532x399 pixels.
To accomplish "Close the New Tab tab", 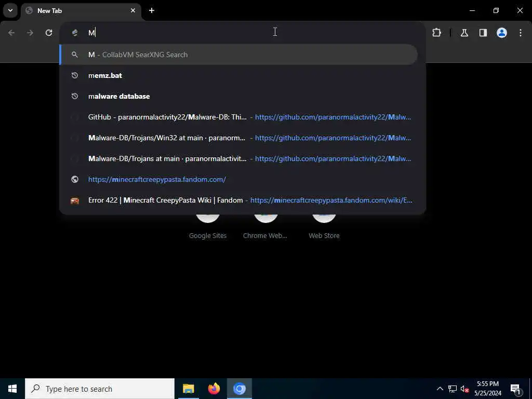I will click(x=133, y=10).
